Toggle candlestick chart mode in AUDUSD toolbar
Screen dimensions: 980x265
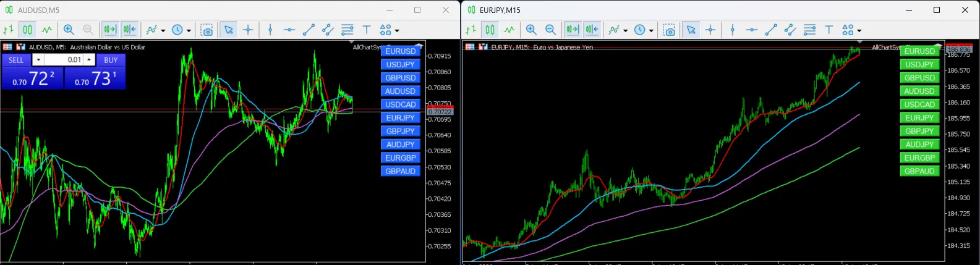click(27, 30)
